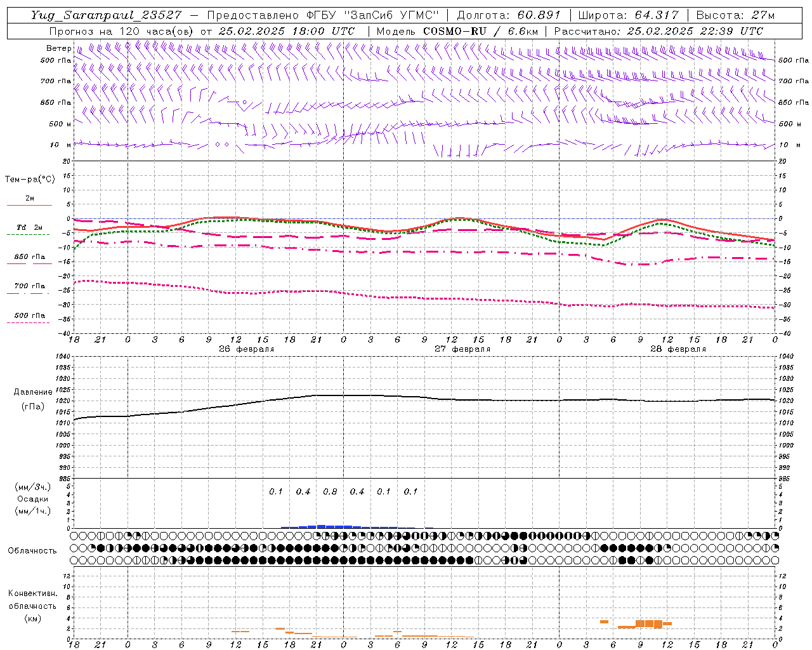The height and width of the screenshot is (650, 812).
Task: Click the 10 м wind level label on left
Action: [x=60, y=145]
